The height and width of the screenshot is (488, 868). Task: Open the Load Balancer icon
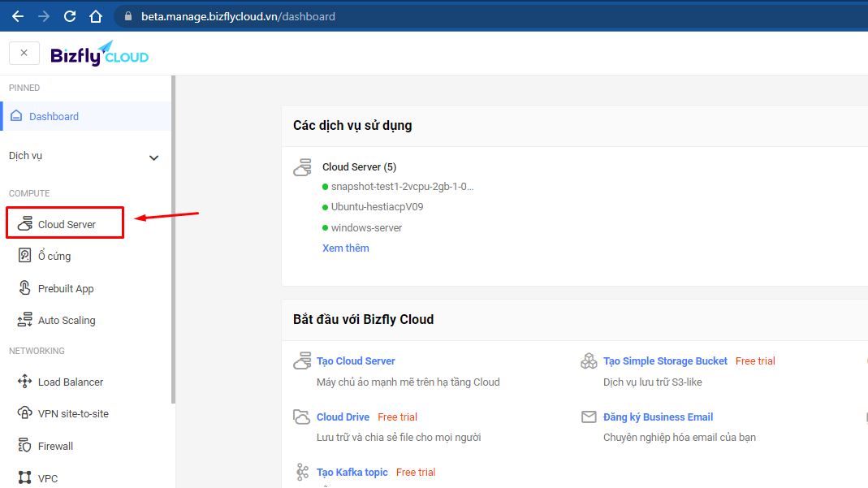pos(24,382)
